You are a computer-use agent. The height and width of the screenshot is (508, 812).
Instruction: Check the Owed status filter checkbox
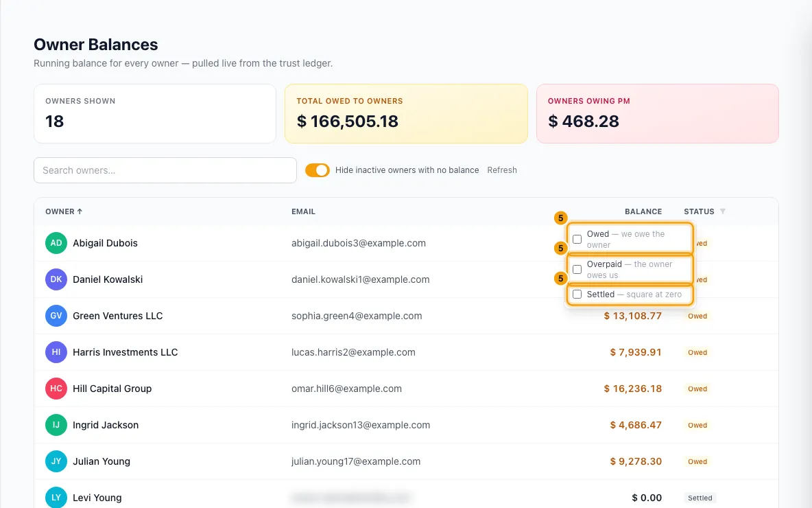click(577, 239)
